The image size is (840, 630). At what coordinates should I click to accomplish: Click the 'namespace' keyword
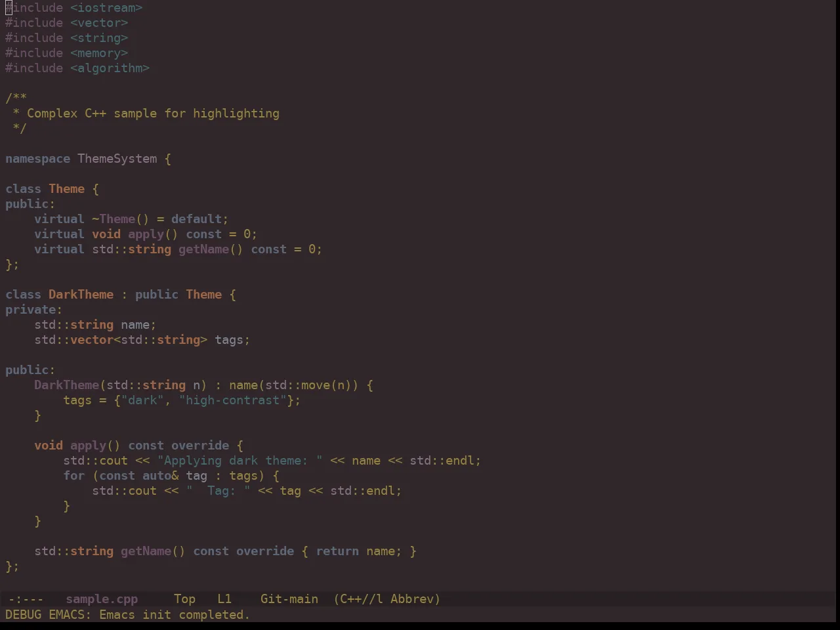click(x=37, y=159)
